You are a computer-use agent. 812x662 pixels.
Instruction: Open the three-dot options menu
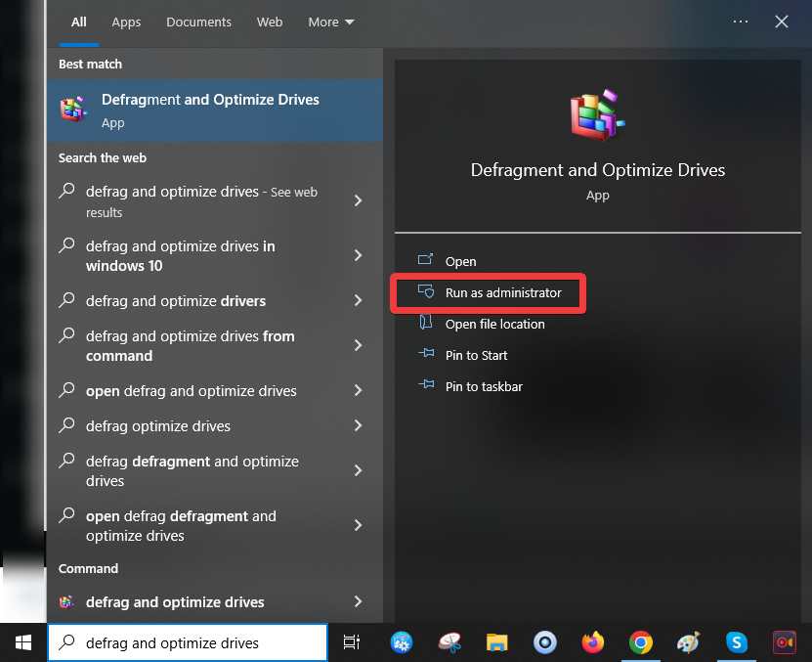[740, 22]
